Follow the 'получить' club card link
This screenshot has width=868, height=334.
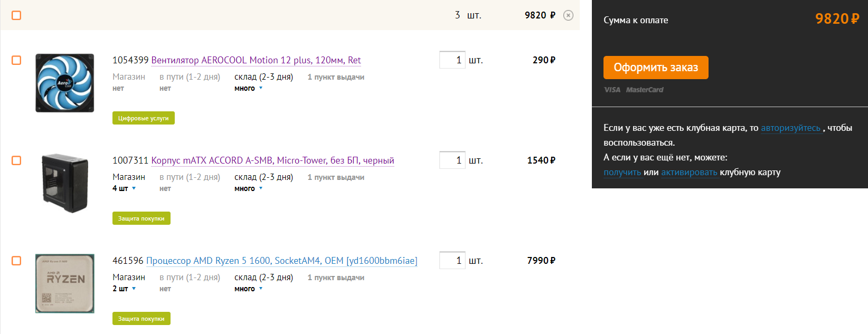pyautogui.click(x=622, y=172)
